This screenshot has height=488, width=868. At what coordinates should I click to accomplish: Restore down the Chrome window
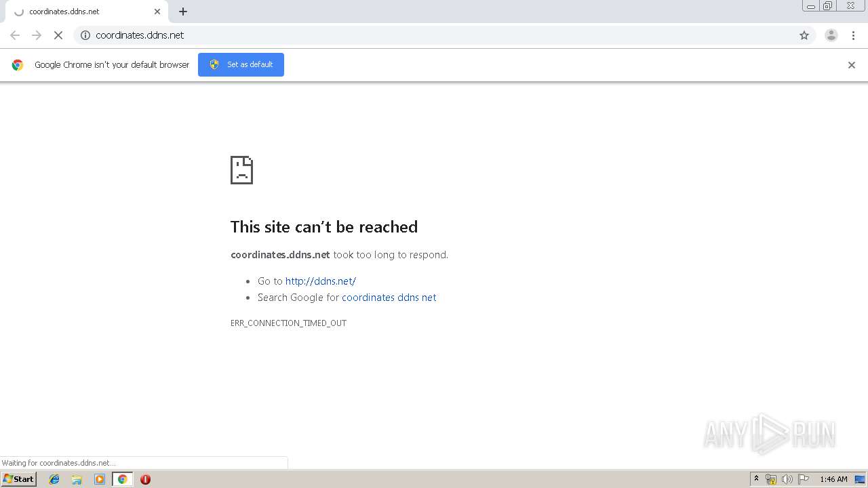(x=828, y=6)
